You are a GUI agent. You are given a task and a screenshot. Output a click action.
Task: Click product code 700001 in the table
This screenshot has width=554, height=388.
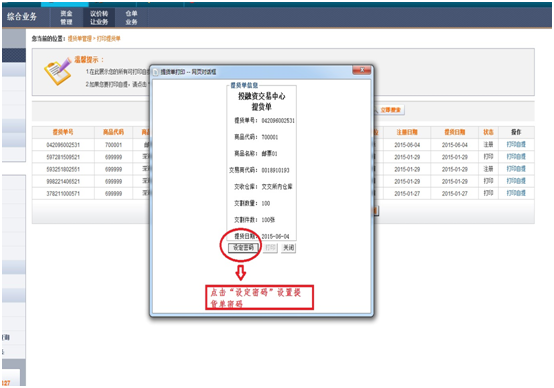pos(113,145)
